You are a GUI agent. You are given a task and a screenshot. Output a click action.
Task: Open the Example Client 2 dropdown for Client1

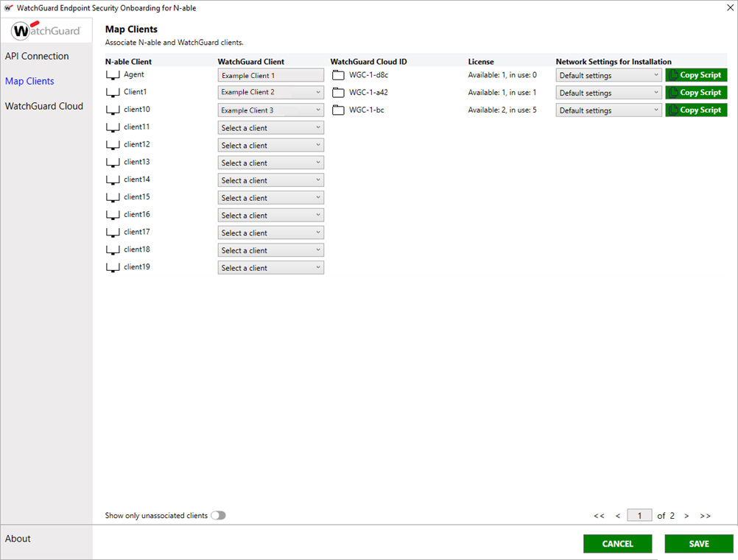coord(270,92)
